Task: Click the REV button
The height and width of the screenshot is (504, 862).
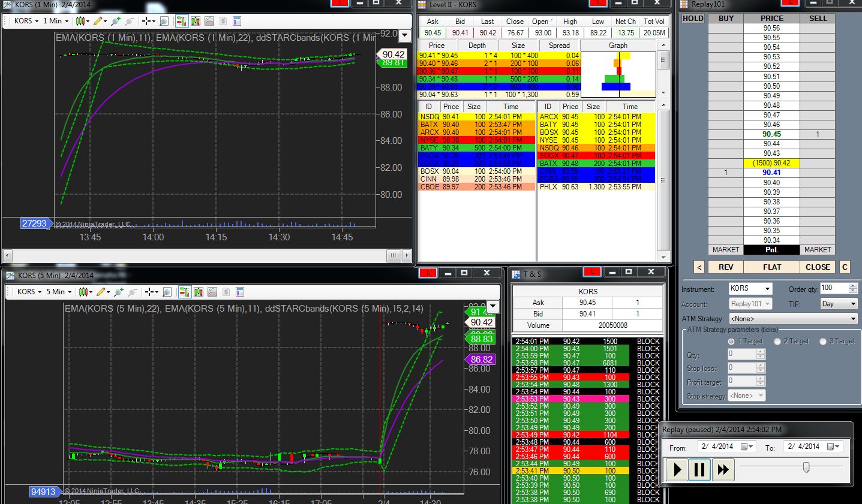Action: click(725, 267)
